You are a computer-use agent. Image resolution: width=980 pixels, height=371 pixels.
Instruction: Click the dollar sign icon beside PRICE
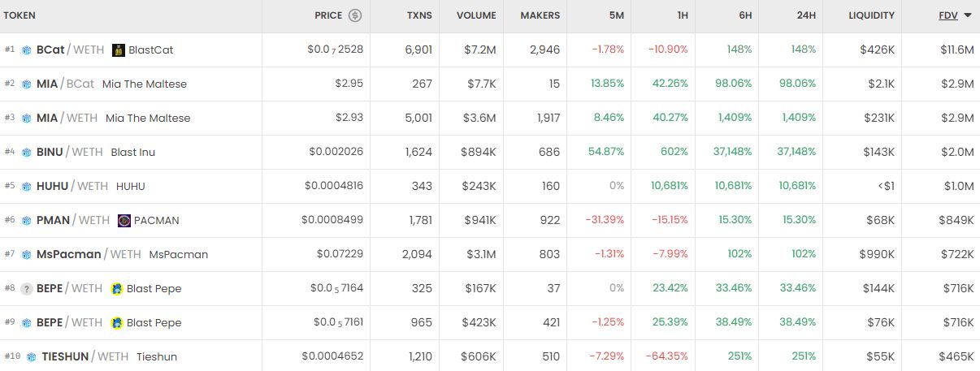(x=355, y=15)
